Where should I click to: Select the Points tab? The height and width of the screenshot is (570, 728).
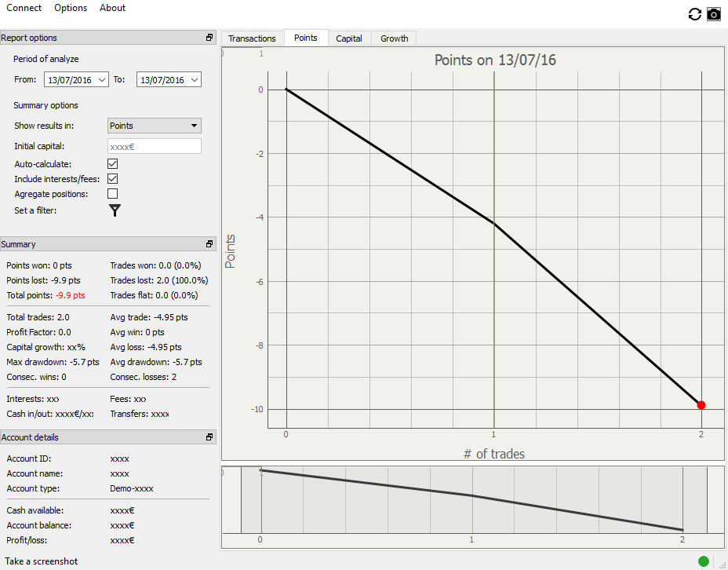(x=305, y=38)
